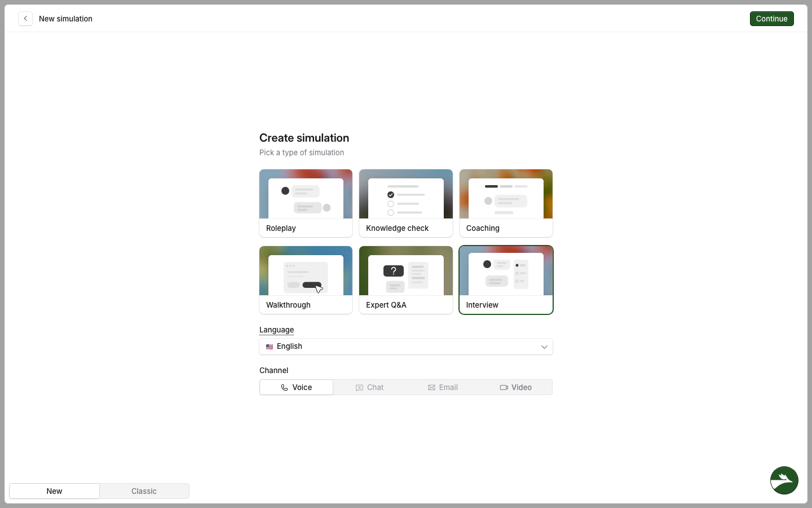812x508 pixels.
Task: Click the green Continue button
Action: (772, 19)
